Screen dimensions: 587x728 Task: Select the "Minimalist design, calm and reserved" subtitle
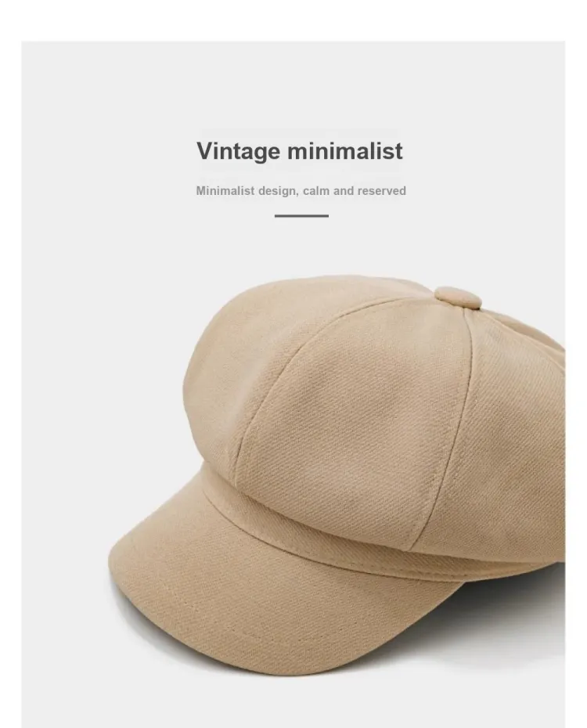click(x=301, y=191)
